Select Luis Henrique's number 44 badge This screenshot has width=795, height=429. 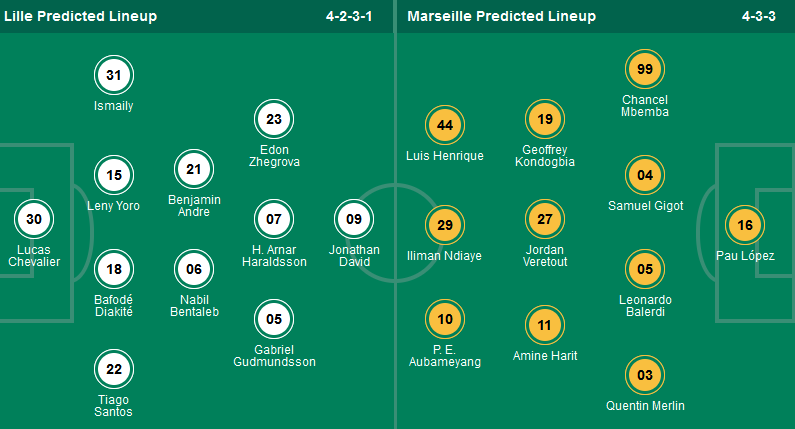[445, 125]
